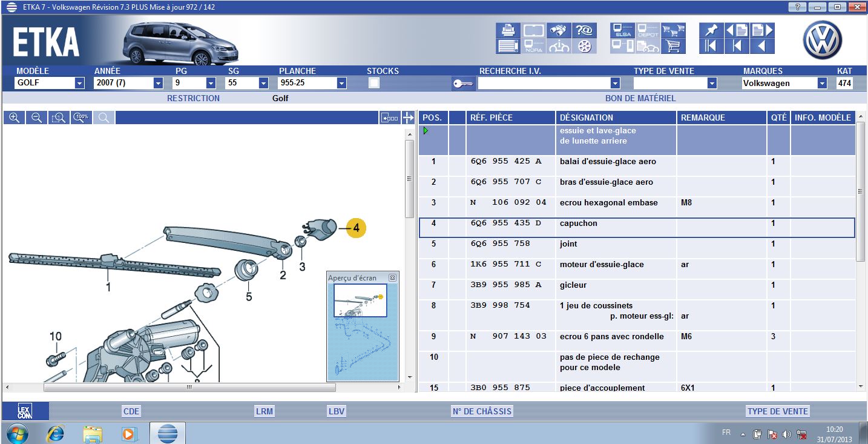The width and height of the screenshot is (868, 444).
Task: Go to previous page with document-left arrow
Action: 737,30
